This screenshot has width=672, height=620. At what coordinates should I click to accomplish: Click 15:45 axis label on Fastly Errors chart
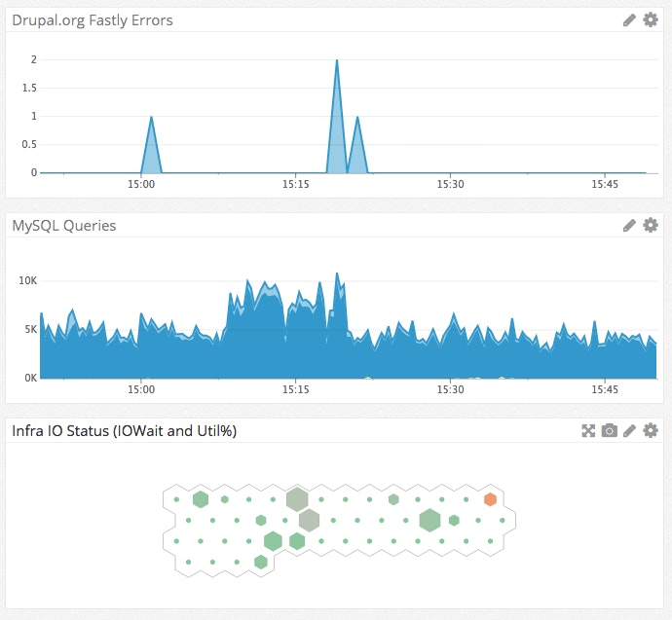(x=605, y=183)
